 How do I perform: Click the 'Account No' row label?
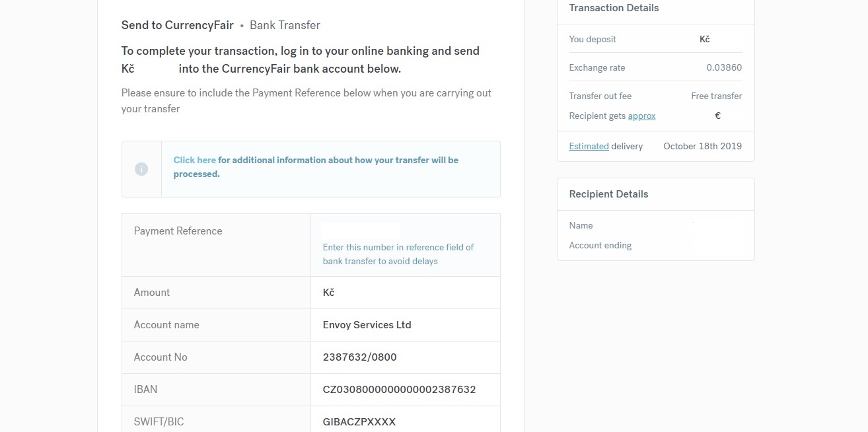click(161, 357)
